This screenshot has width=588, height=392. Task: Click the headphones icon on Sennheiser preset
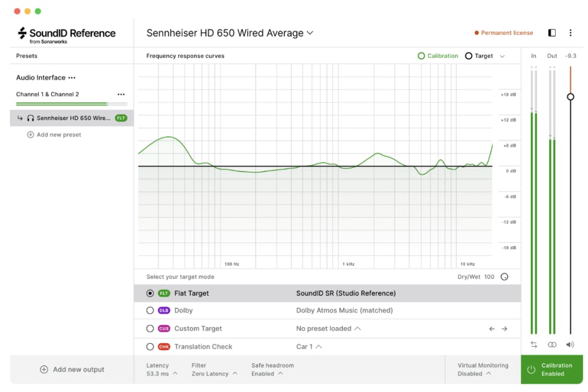31,118
